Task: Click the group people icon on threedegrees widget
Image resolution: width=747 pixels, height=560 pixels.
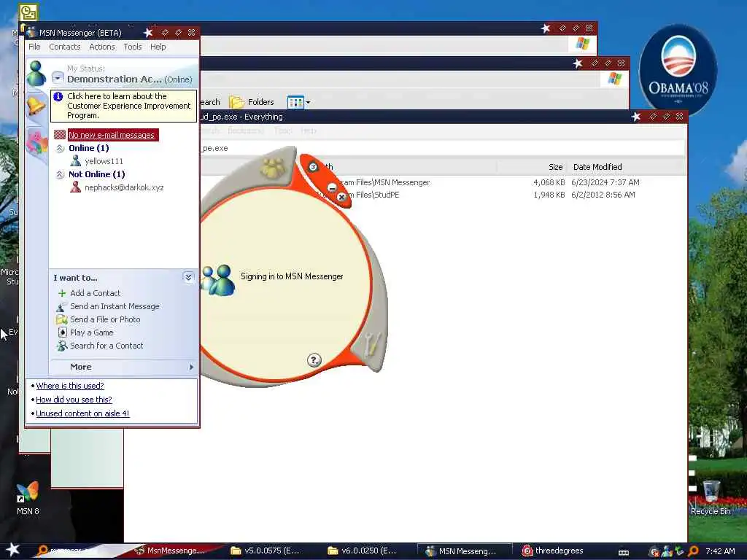Action: click(x=273, y=167)
